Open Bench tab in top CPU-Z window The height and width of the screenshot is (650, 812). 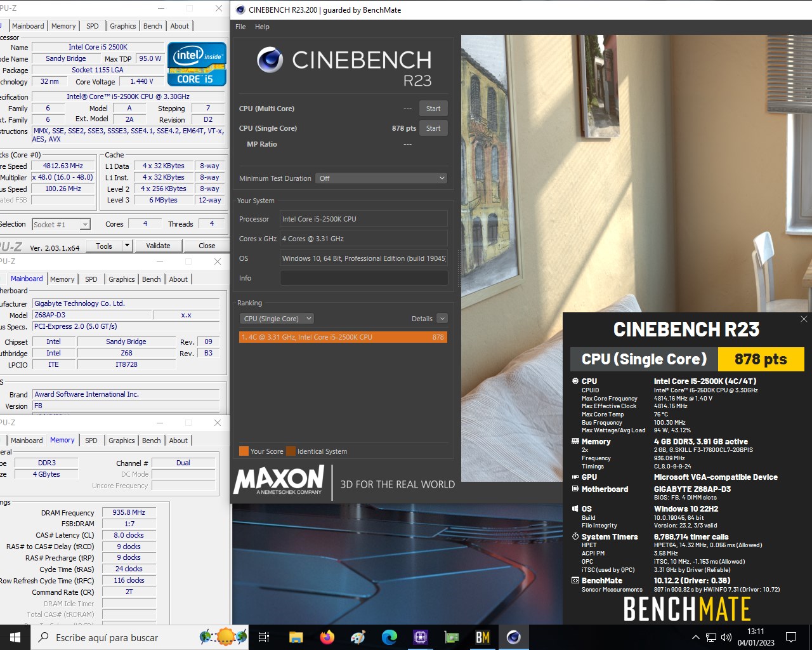click(x=153, y=26)
